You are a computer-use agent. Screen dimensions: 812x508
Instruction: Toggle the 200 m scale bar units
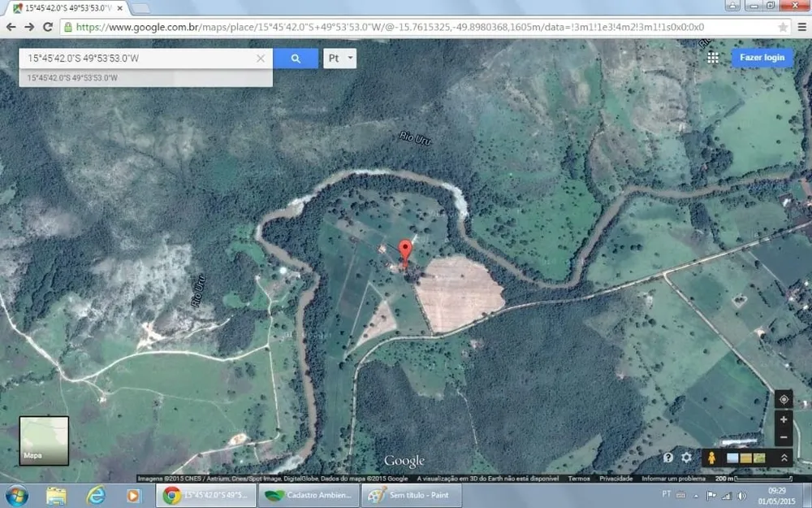(x=754, y=479)
